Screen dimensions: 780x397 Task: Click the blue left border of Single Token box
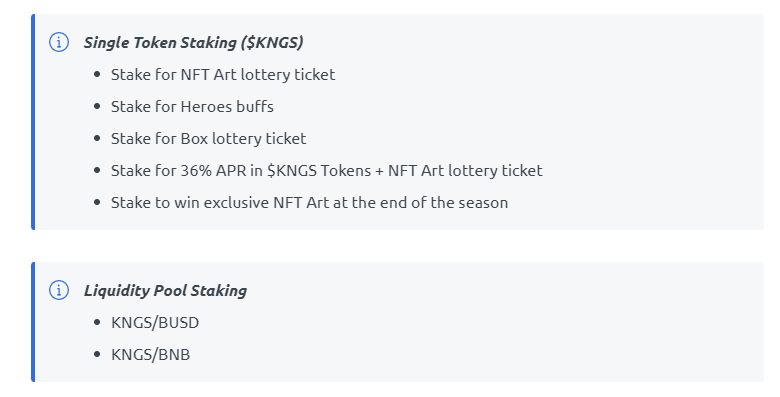click(33, 122)
